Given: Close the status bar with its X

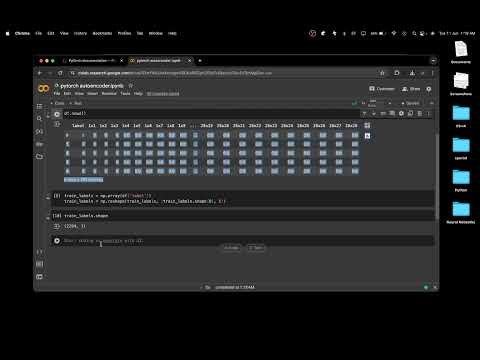Looking at the screenshot, I should coord(435,287).
